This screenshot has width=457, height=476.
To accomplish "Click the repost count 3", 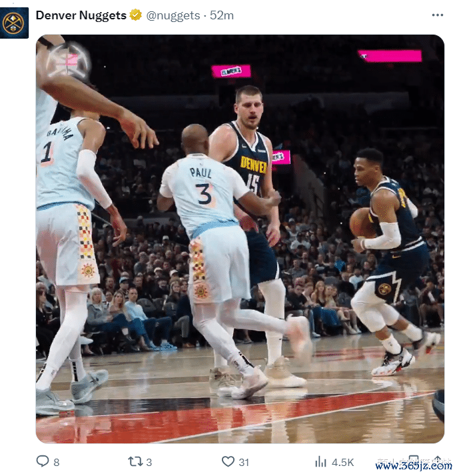I will click(x=149, y=463).
